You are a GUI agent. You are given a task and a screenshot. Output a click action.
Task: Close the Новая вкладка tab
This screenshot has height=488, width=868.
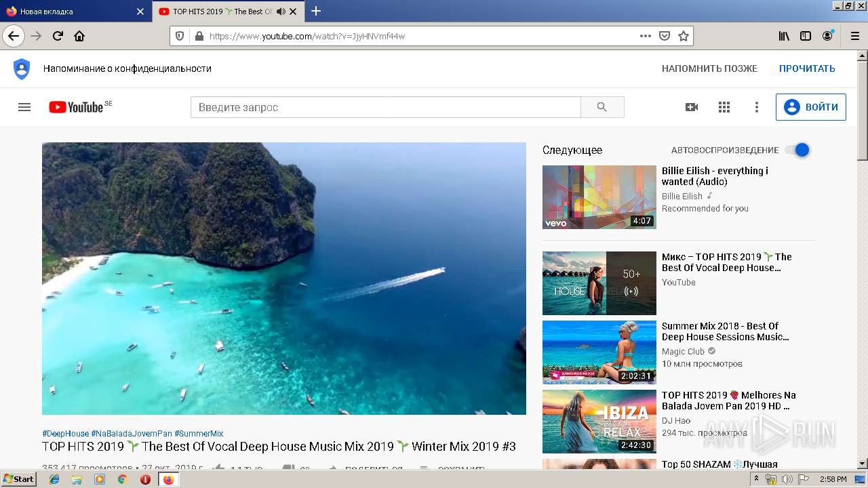pos(140,12)
